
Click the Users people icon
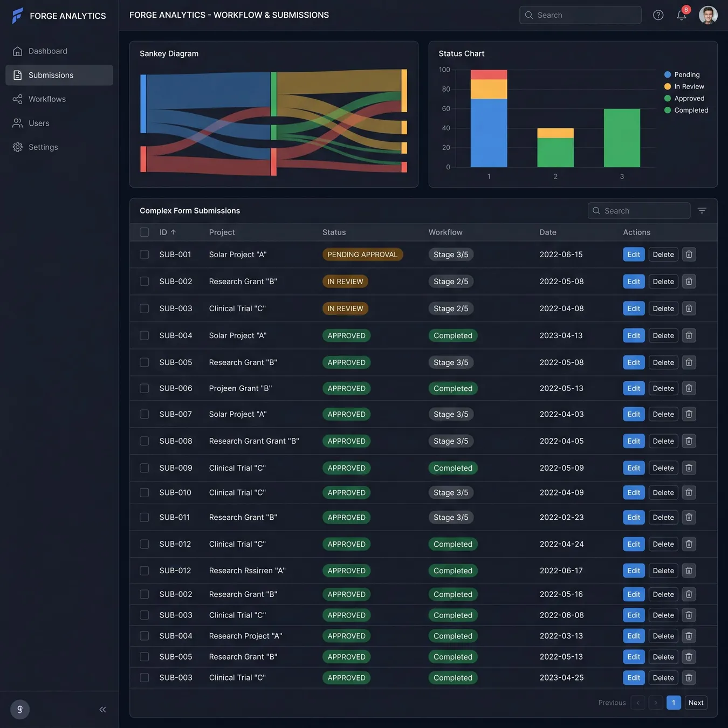[x=18, y=123]
